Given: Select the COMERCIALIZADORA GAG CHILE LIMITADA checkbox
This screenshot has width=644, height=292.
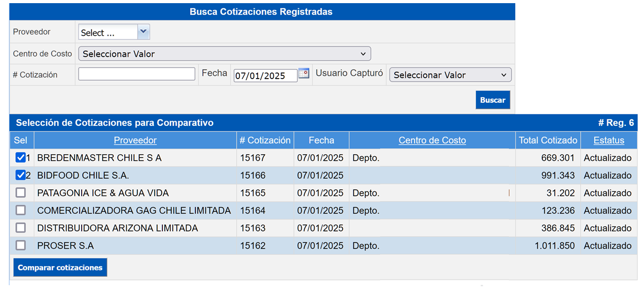Looking at the screenshot, I should coord(20,210).
